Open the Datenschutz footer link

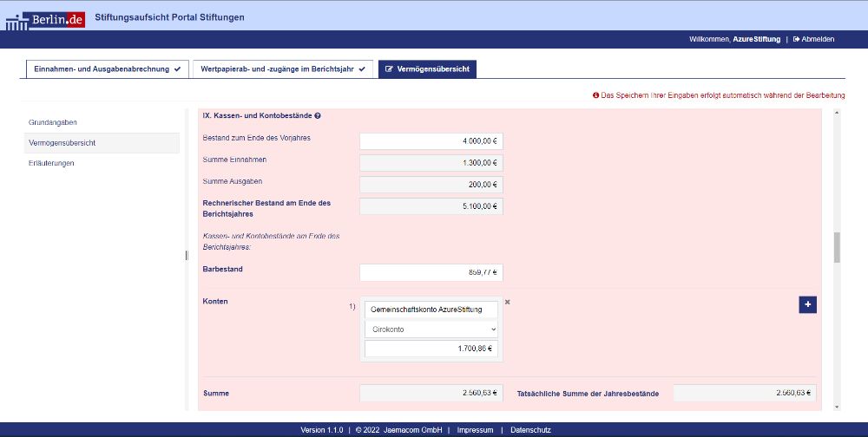530,430
